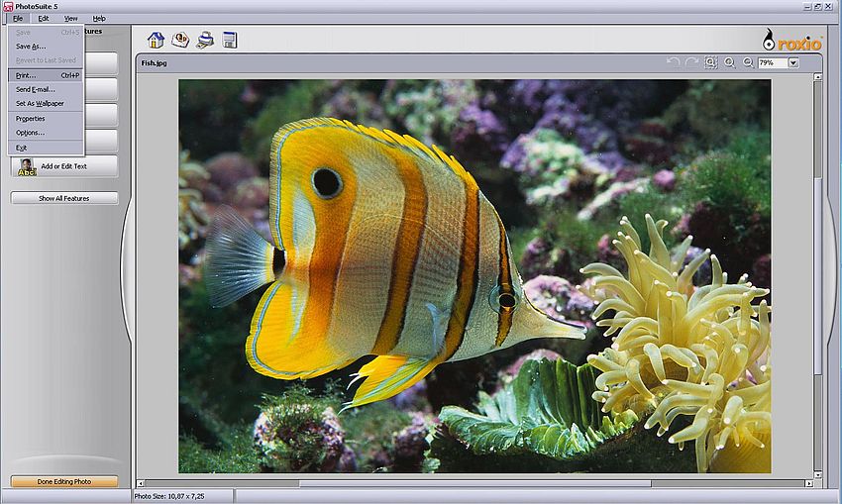The width and height of the screenshot is (842, 504).
Task: Click the horizontal scrollbar left arrow
Action: 140,483
